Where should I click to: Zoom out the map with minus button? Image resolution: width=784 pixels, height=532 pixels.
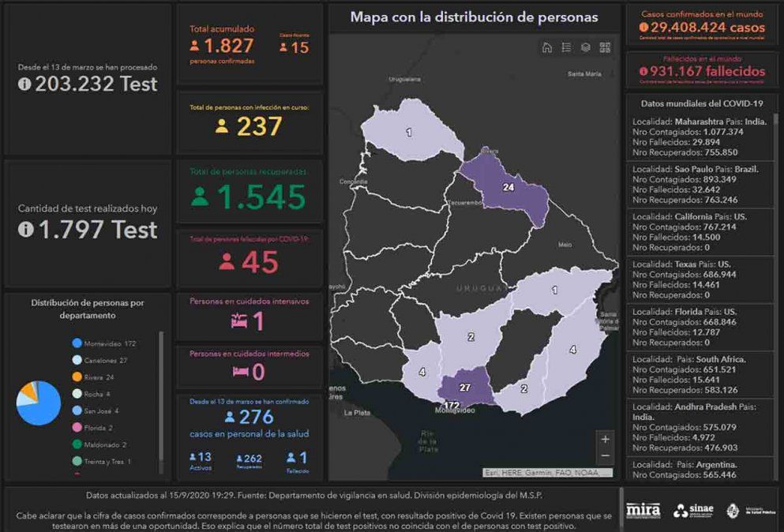(605, 456)
